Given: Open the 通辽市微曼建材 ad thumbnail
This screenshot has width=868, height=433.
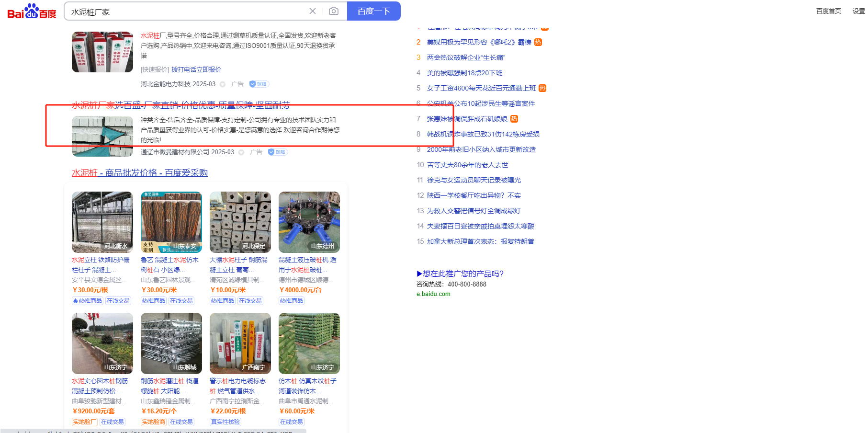Looking at the screenshot, I should [102, 136].
